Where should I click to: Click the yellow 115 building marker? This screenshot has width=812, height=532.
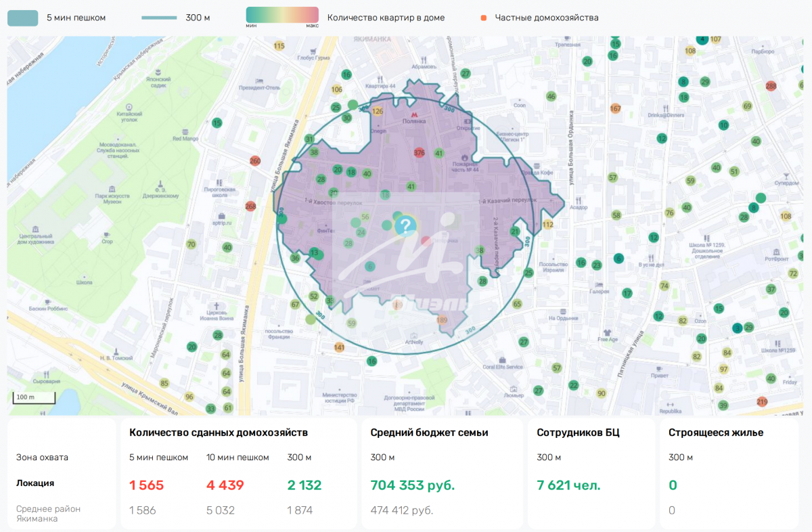tap(279, 46)
